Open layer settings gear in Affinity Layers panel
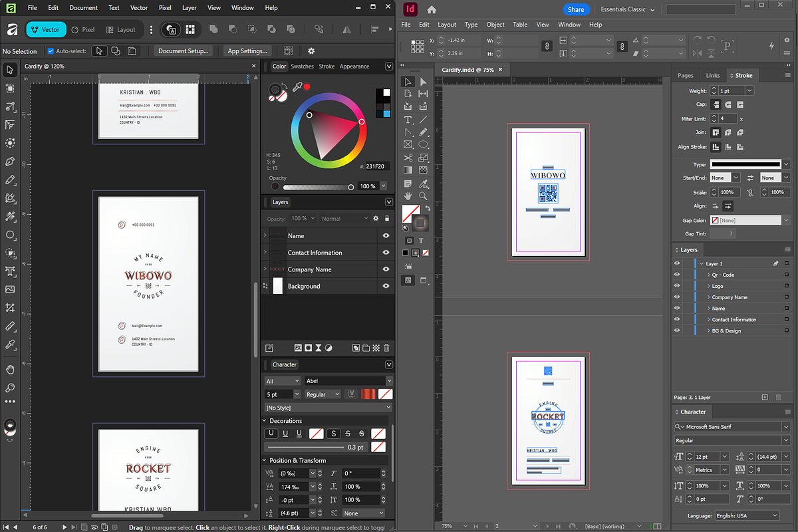Image resolution: width=798 pixels, height=532 pixels. [x=376, y=218]
